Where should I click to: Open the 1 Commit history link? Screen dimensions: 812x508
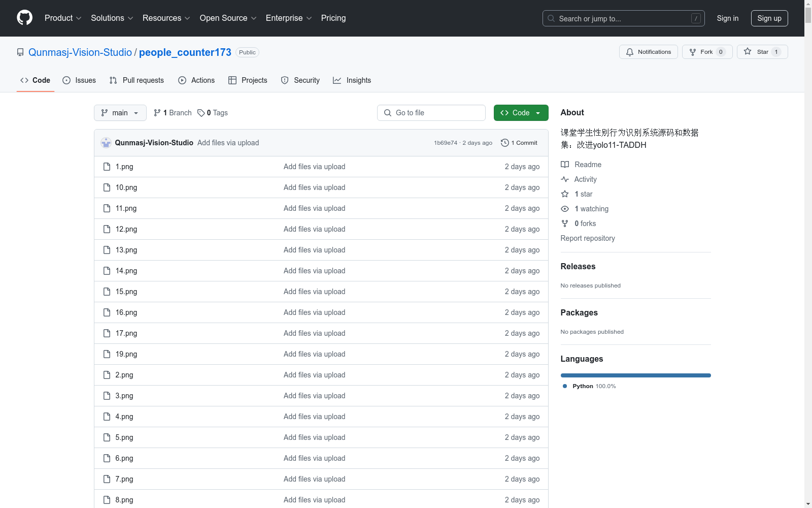click(x=519, y=143)
